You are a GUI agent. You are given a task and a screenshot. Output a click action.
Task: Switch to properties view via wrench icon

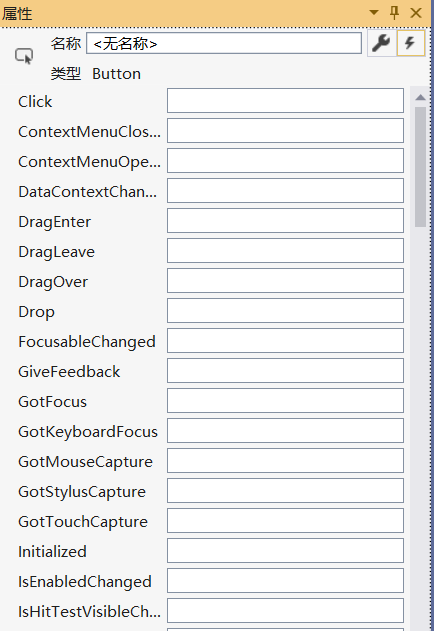[381, 43]
